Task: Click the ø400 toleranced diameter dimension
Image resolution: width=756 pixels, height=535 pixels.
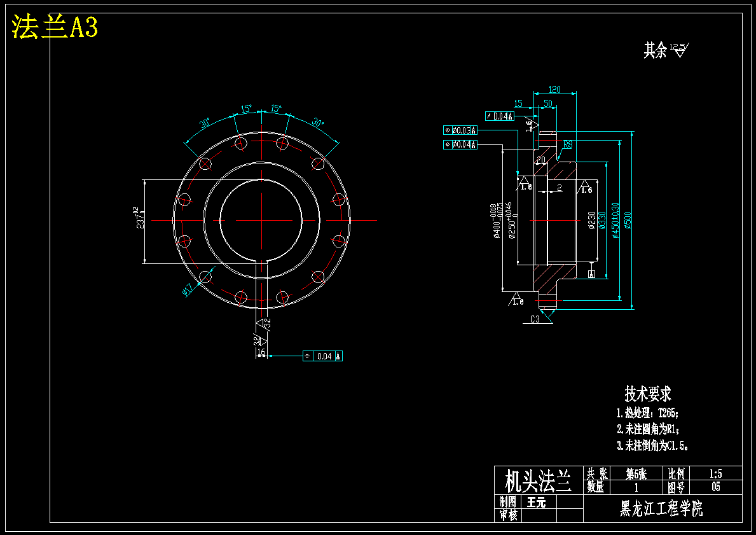Action: point(497,221)
